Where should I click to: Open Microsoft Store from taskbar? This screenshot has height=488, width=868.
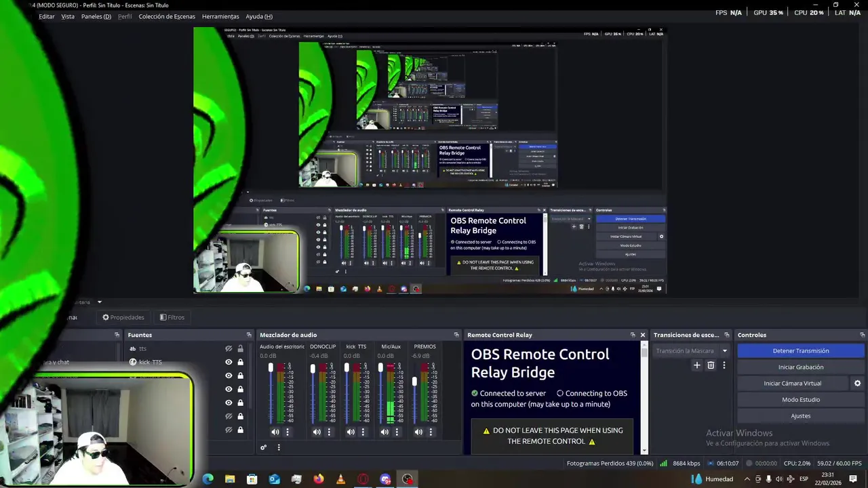click(x=252, y=479)
